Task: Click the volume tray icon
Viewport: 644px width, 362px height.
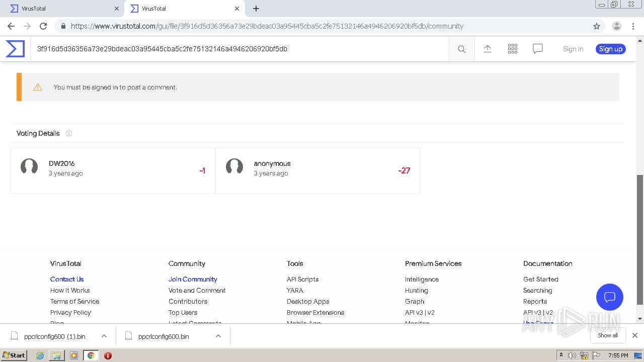Action: tap(573, 355)
